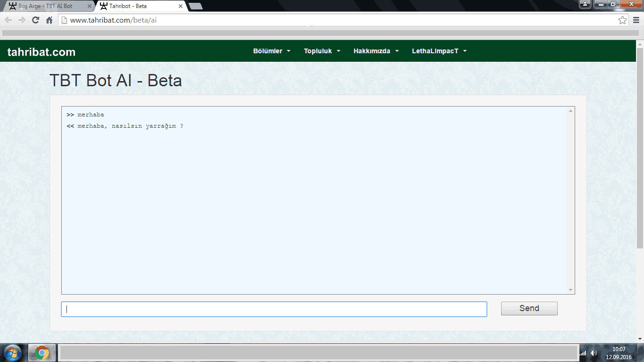644x362 pixels.
Task: Click the chat message input field
Action: click(274, 309)
